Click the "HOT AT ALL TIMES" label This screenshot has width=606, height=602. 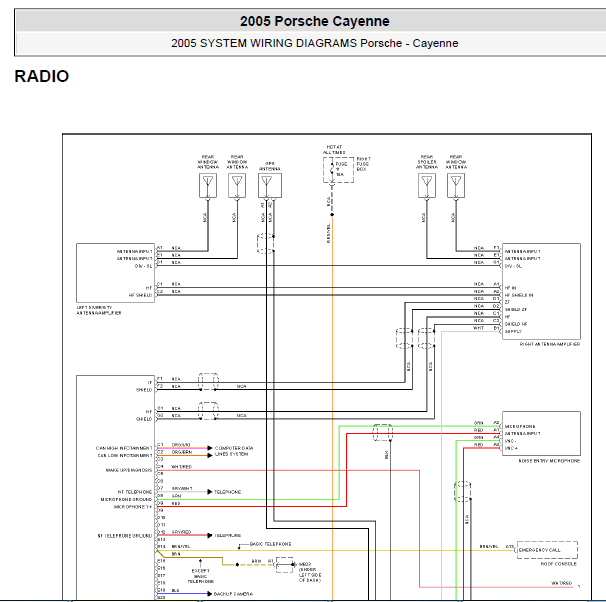coord(334,150)
